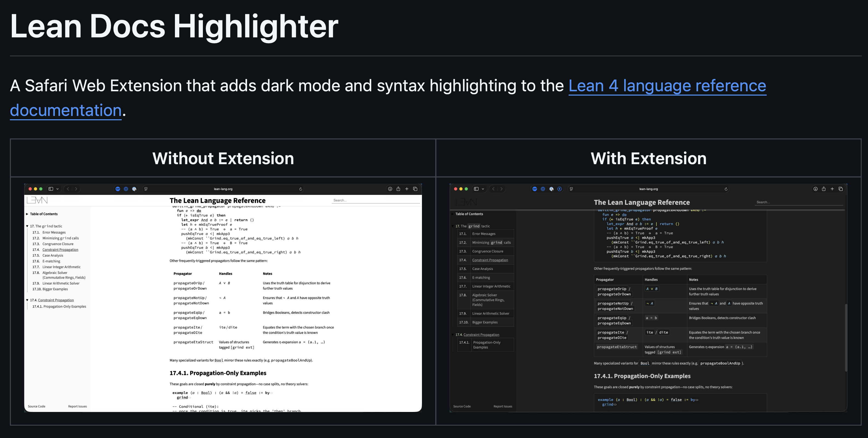Toggle the sidebar button in right Safari window
The image size is (868, 438).
pyautogui.click(x=476, y=189)
